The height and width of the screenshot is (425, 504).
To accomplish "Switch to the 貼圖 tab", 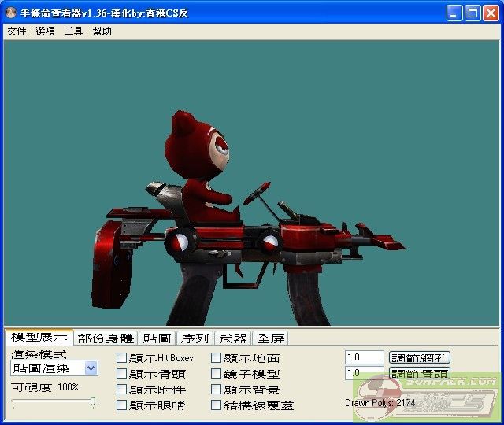I will click(156, 338).
